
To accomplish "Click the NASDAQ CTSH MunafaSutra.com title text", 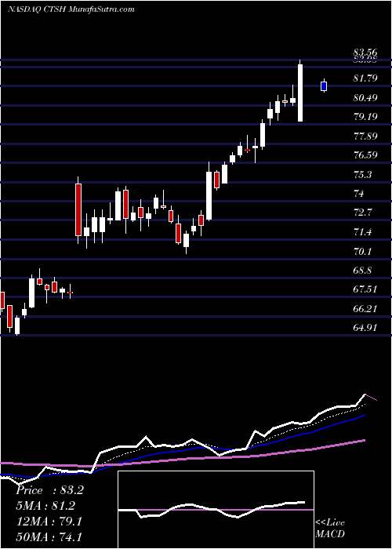I will click(x=71, y=9).
